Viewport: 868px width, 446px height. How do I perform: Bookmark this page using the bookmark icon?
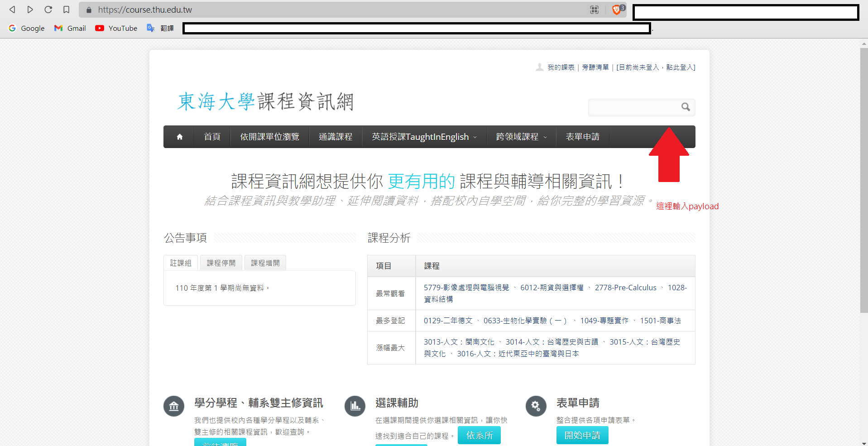(66, 10)
